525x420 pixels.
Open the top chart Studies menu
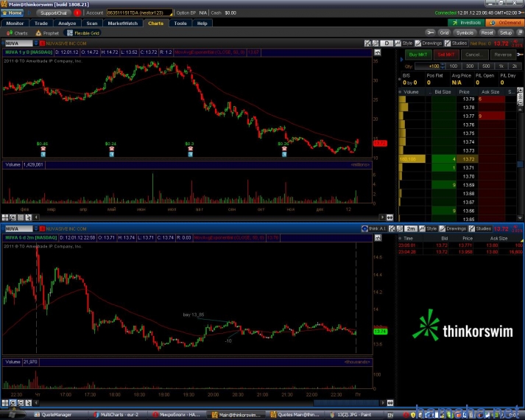456,43
